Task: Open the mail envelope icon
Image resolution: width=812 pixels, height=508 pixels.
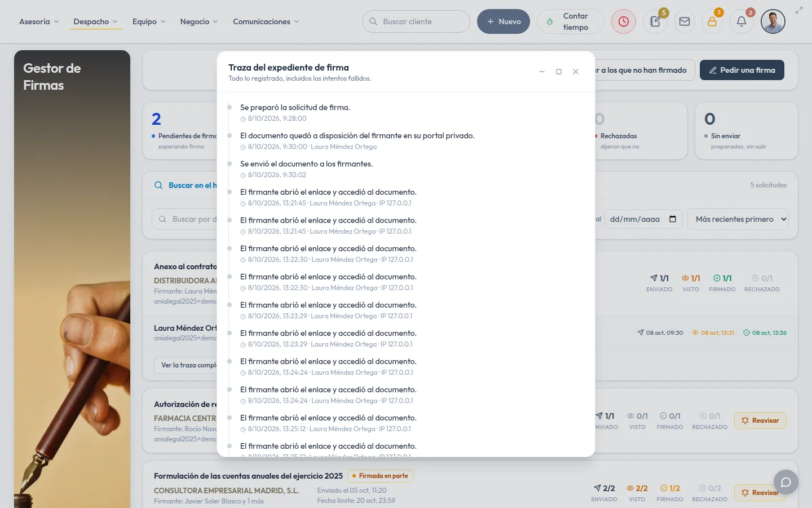Action: click(x=685, y=21)
